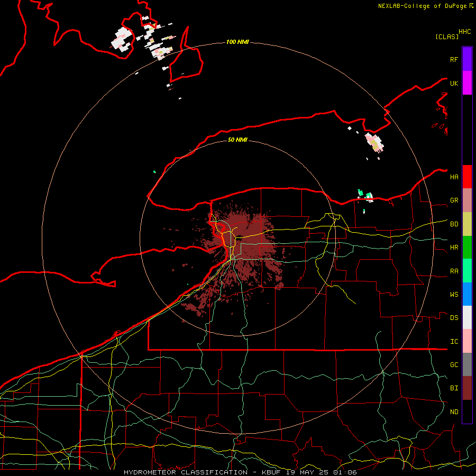This screenshot has height=476, width=476.
Task: Click the "19 MAY 25" date text
Action: [x=307, y=472]
